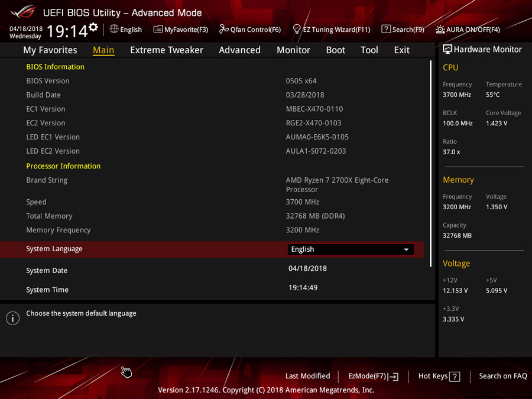Expand the System Language dropdown arrow
Screen dimensions: 532x399
click(x=406, y=249)
